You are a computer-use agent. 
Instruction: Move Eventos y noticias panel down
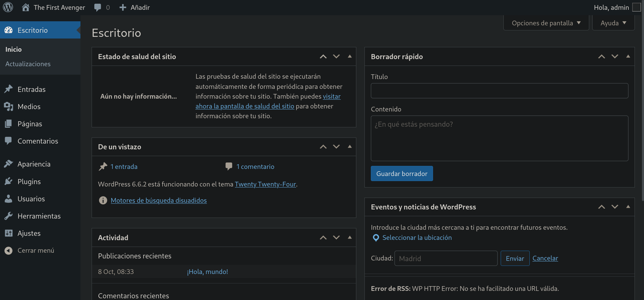pyautogui.click(x=615, y=207)
